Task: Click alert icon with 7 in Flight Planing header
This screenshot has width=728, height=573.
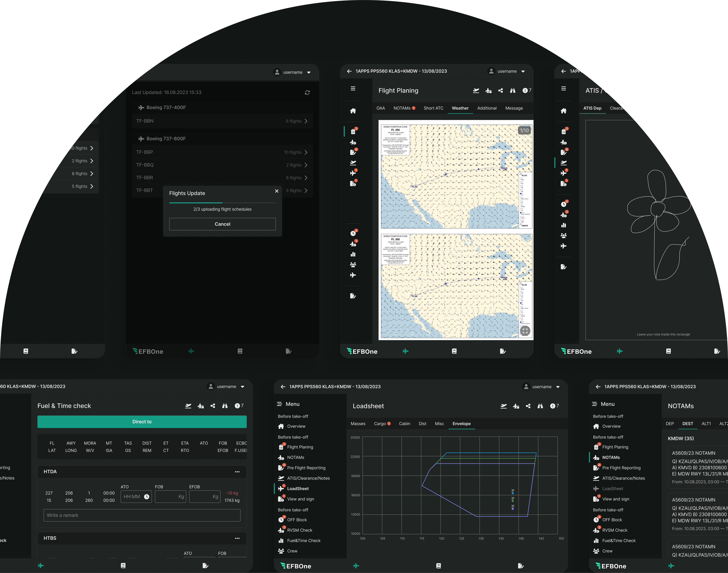Action: [527, 91]
